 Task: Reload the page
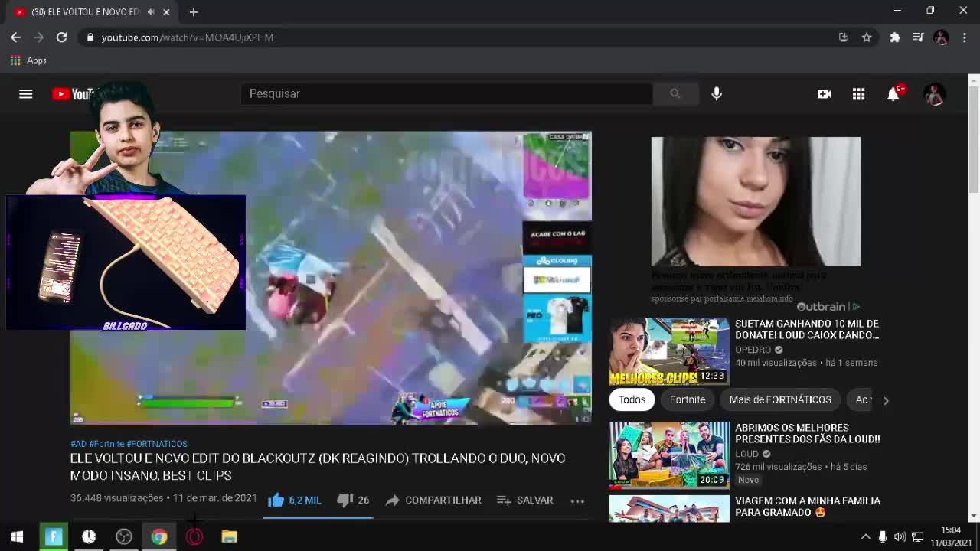pos(61,37)
